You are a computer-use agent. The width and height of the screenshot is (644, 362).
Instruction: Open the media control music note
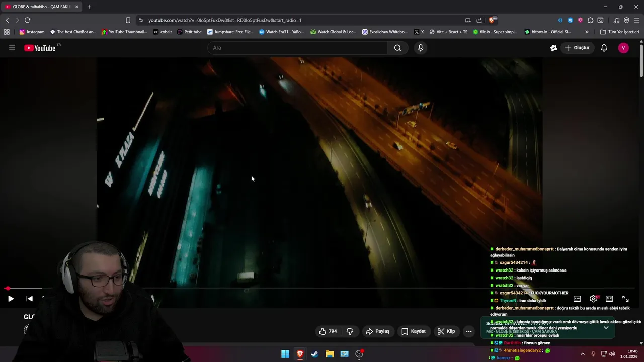616,20
